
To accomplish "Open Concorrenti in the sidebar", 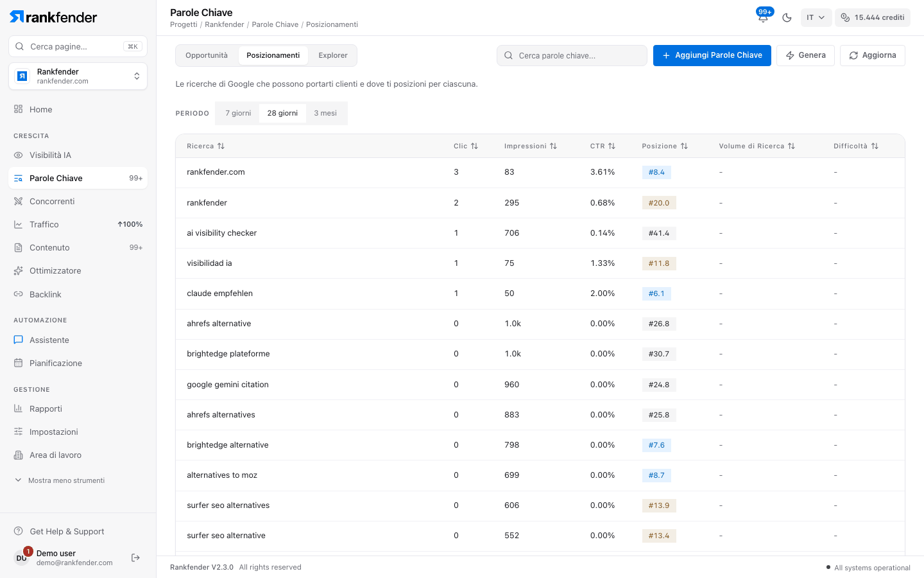I will coord(78,201).
